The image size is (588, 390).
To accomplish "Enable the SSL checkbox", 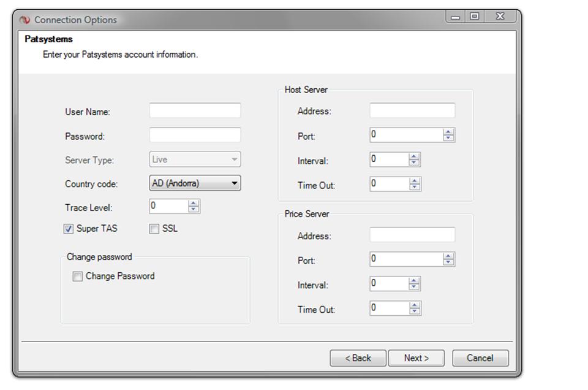I will pyautogui.click(x=154, y=229).
